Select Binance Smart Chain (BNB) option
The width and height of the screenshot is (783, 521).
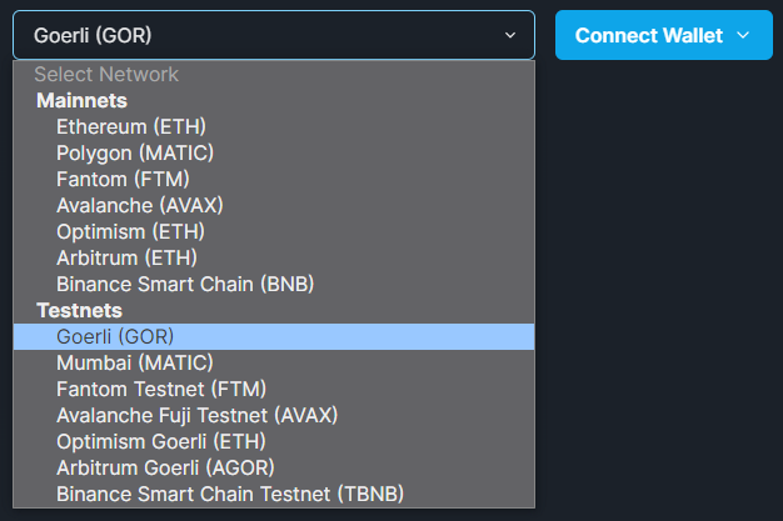[x=185, y=284]
